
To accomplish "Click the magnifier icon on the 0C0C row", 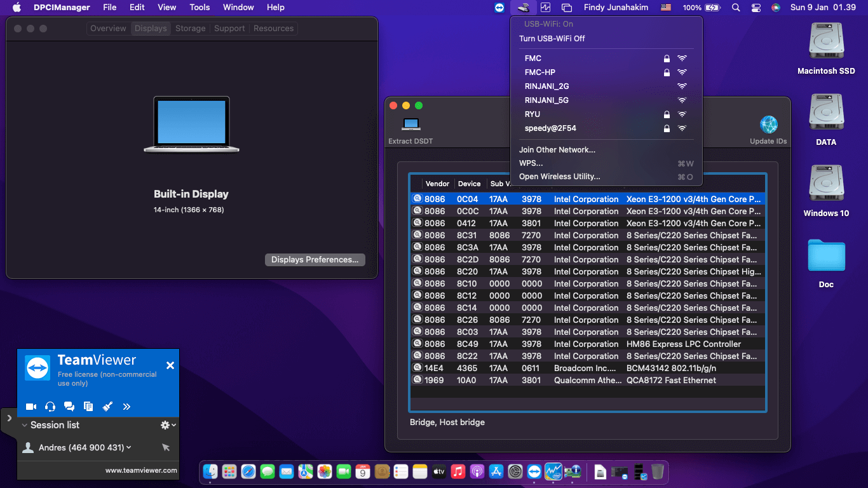I will point(417,211).
